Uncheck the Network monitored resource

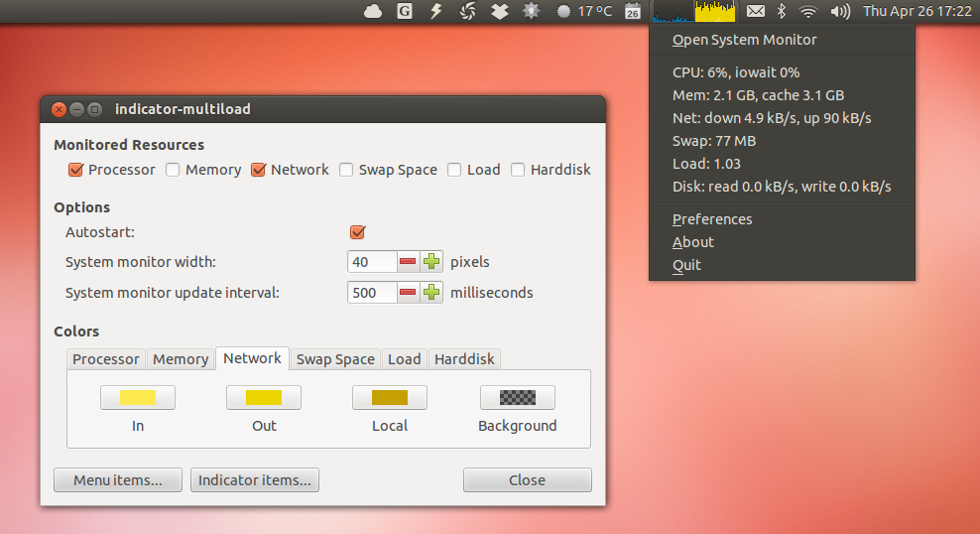258,170
